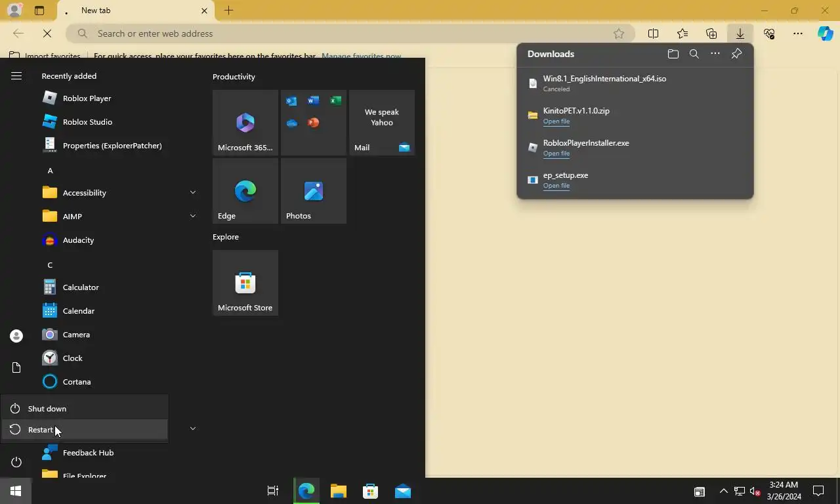
Task: Open PowerPoint icon in Office tile folder
Action: (314, 123)
